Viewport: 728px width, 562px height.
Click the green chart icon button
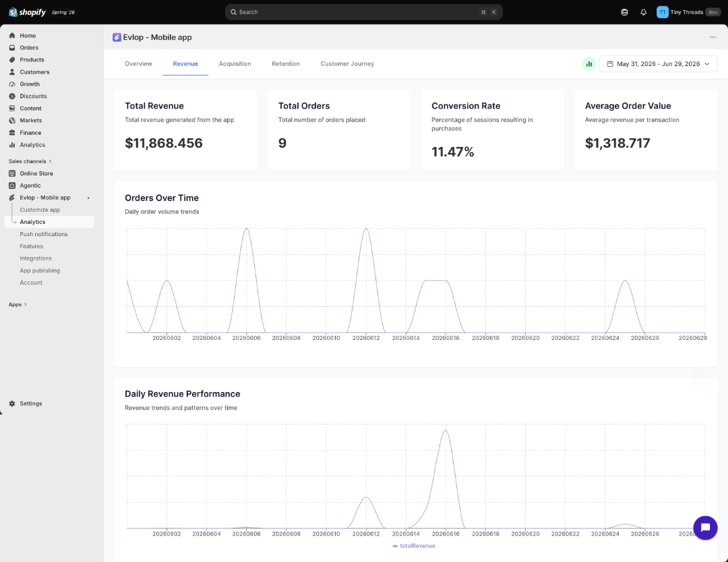click(588, 63)
